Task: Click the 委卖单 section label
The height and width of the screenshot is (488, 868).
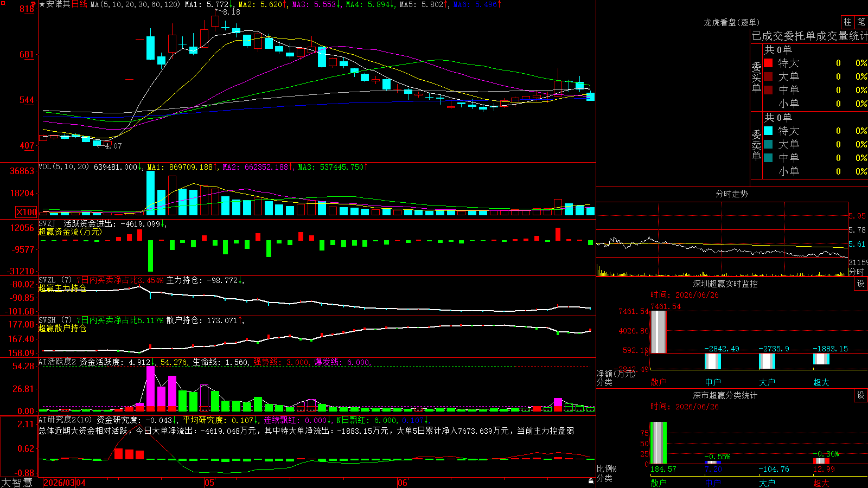Action: tap(756, 145)
